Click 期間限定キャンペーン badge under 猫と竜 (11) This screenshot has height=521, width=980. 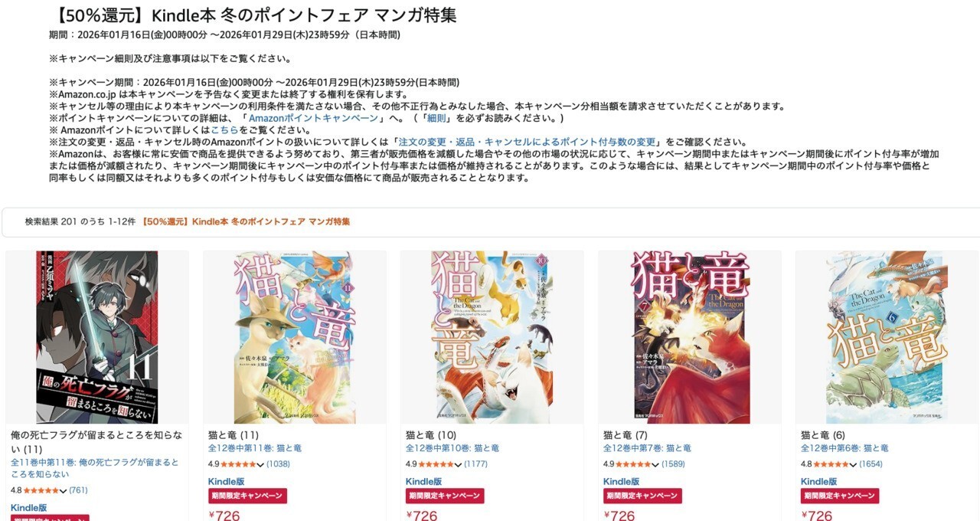click(247, 496)
